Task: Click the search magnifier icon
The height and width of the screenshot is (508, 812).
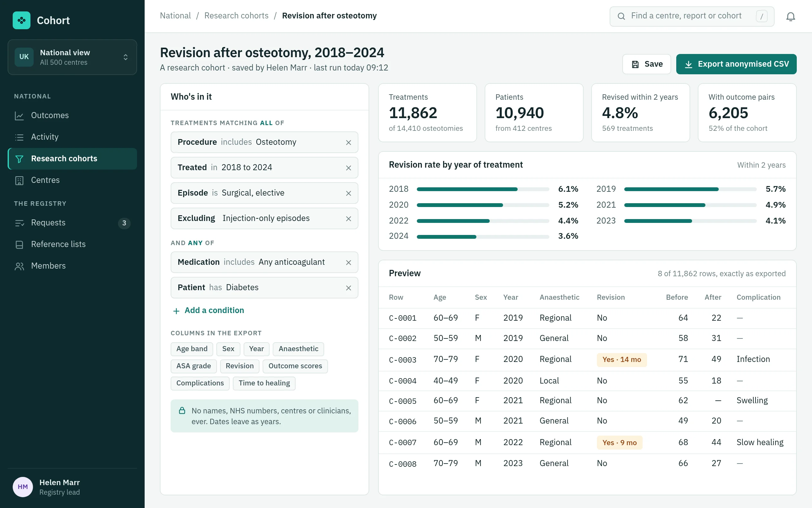Action: (x=621, y=16)
